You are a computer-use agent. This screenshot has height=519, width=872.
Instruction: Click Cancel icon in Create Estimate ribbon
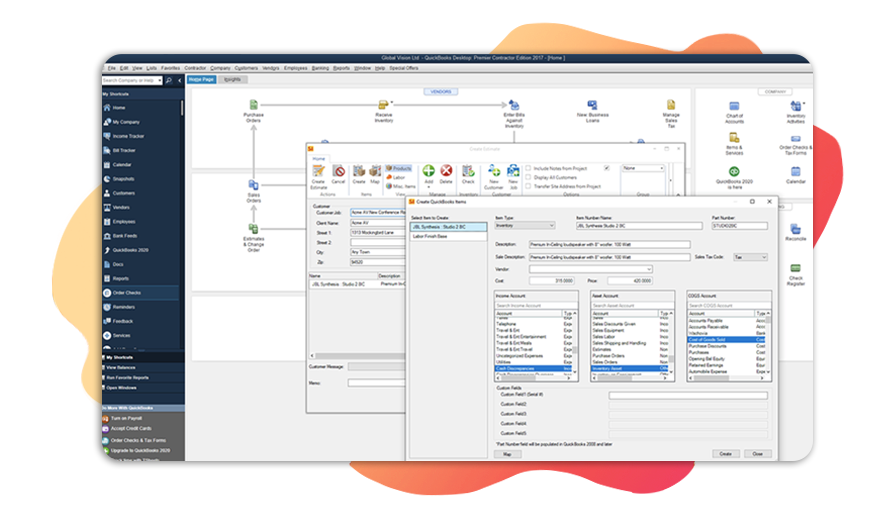(x=339, y=171)
